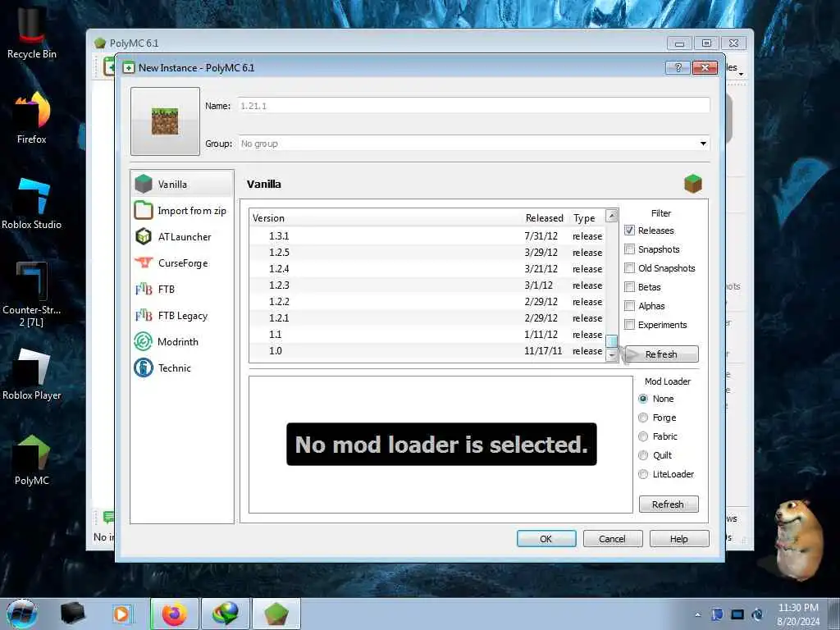Change the grass block instance icon

(165, 121)
